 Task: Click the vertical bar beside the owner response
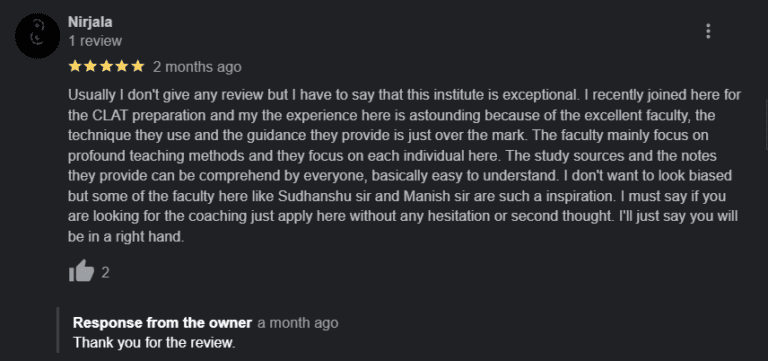coord(58,330)
